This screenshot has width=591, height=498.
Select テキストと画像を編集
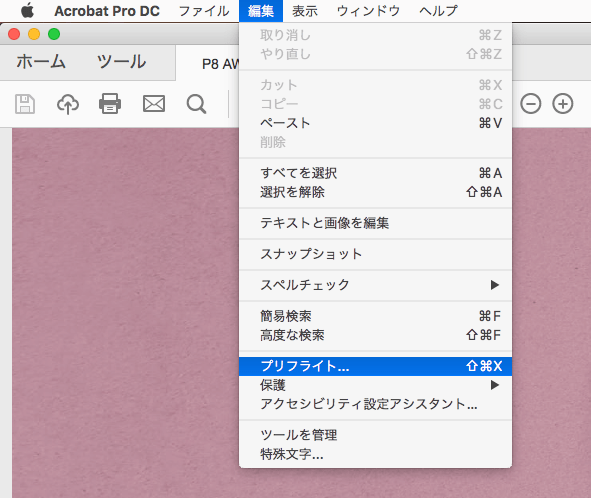pos(375,223)
